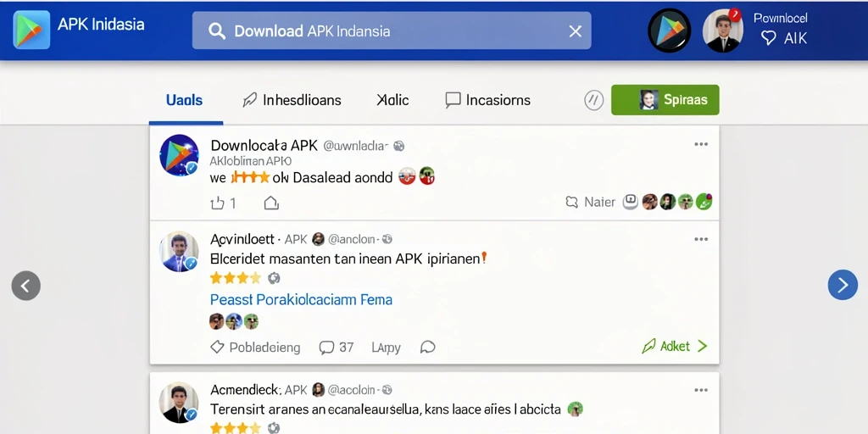Open the Acmendleck reviewer avatar
This screenshot has height=434, width=868.
coord(179,403)
